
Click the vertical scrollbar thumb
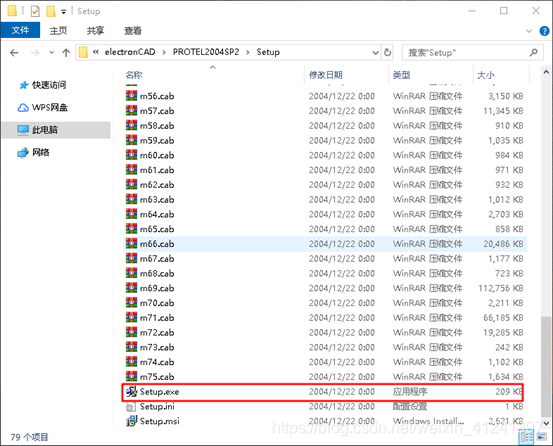pos(546,366)
